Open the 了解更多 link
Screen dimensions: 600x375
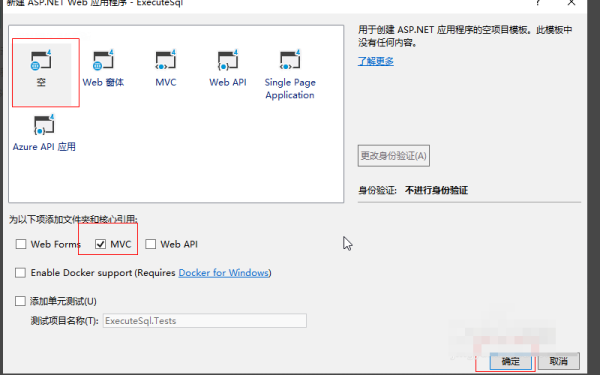(375, 61)
